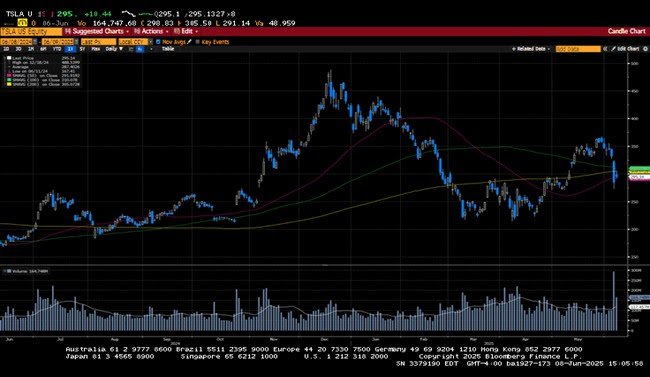Open the Edit menu
The height and width of the screenshot is (377, 650).
[186, 32]
